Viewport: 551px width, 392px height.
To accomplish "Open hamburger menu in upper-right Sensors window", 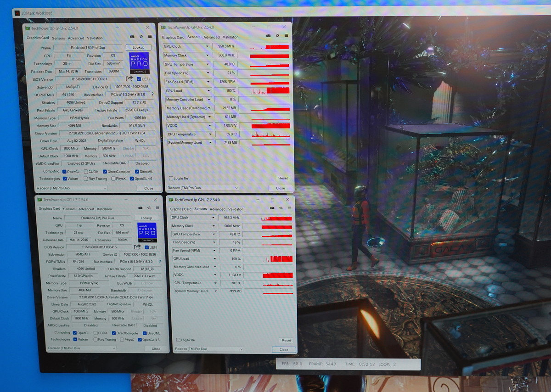I will click(286, 35).
